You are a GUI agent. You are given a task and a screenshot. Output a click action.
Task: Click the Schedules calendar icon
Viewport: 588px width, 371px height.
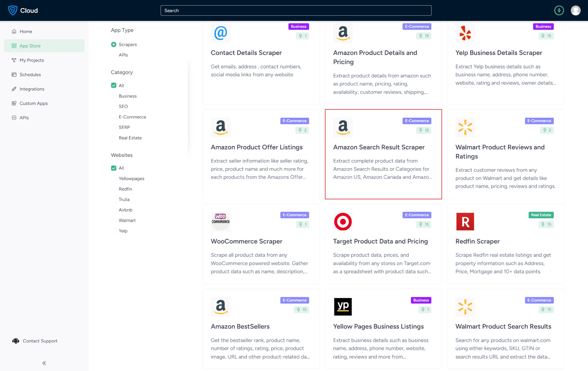[14, 75]
